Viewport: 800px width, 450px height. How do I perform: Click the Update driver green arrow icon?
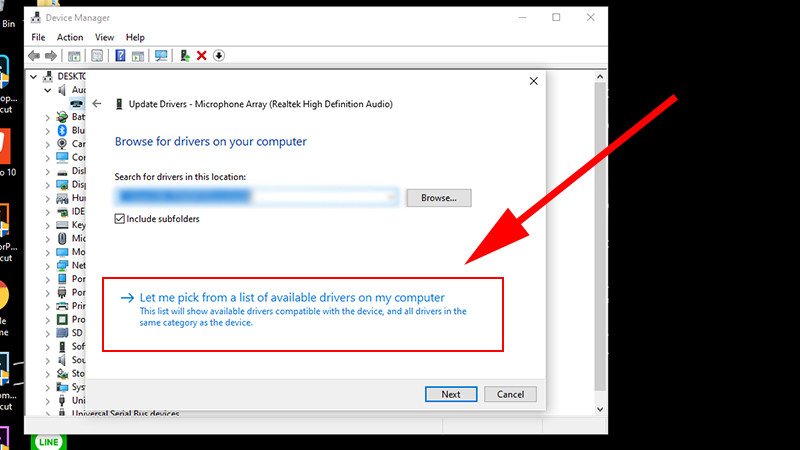pyautogui.click(x=185, y=56)
